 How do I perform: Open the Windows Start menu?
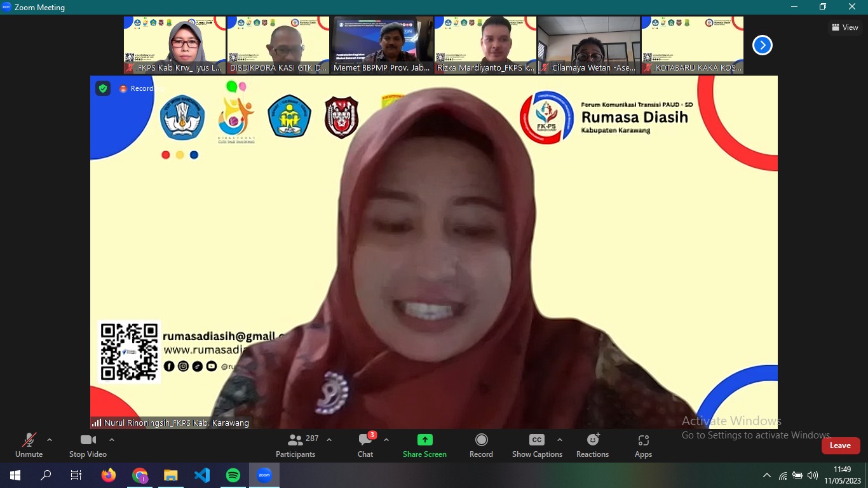15,475
